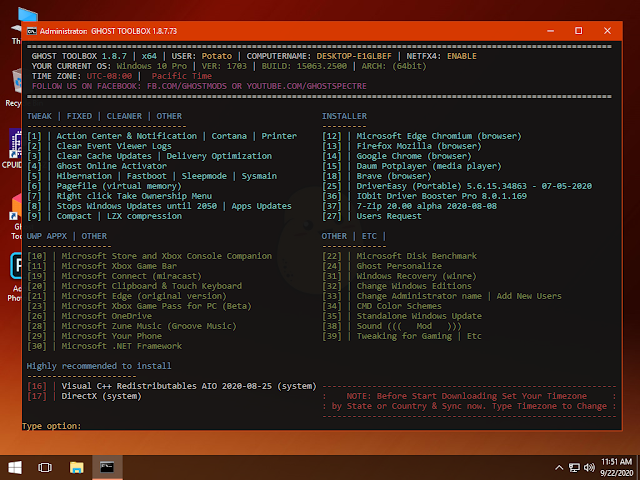Click Change Administrator name option
This screenshot has height=480, width=640.
click(x=419, y=296)
